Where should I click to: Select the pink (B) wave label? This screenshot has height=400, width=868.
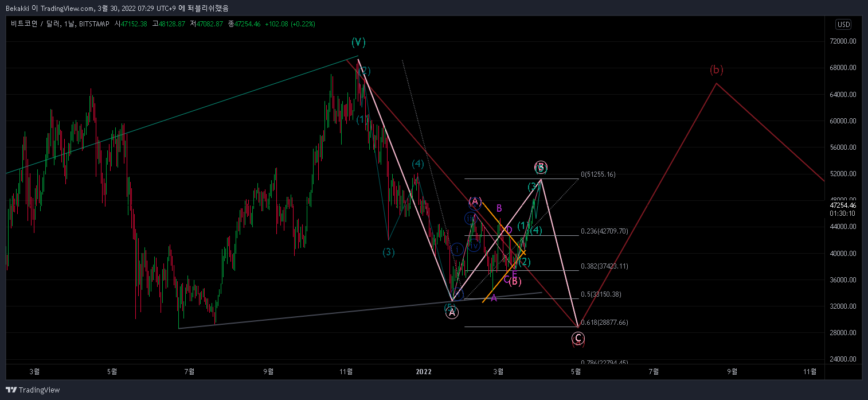click(x=514, y=281)
